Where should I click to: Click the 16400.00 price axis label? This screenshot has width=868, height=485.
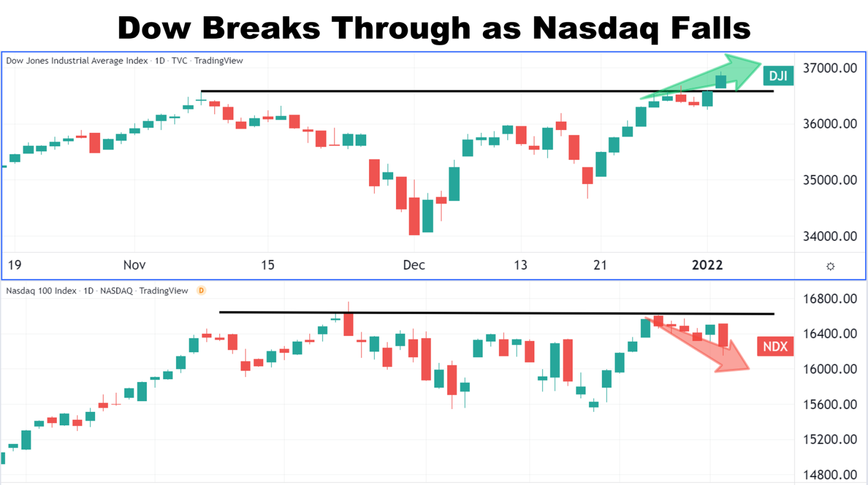830,334
